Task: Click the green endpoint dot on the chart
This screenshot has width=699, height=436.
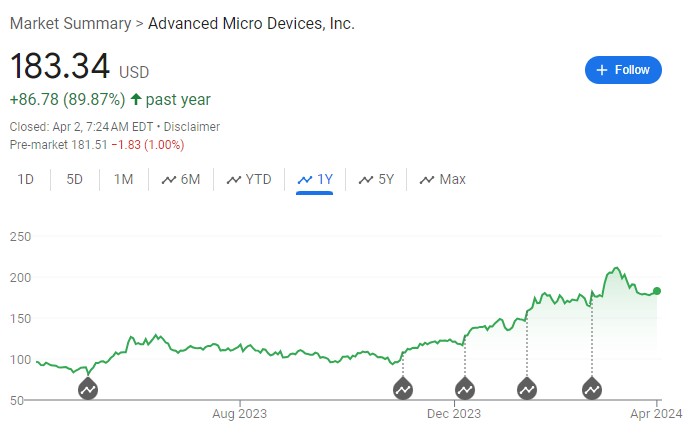Action: [657, 291]
